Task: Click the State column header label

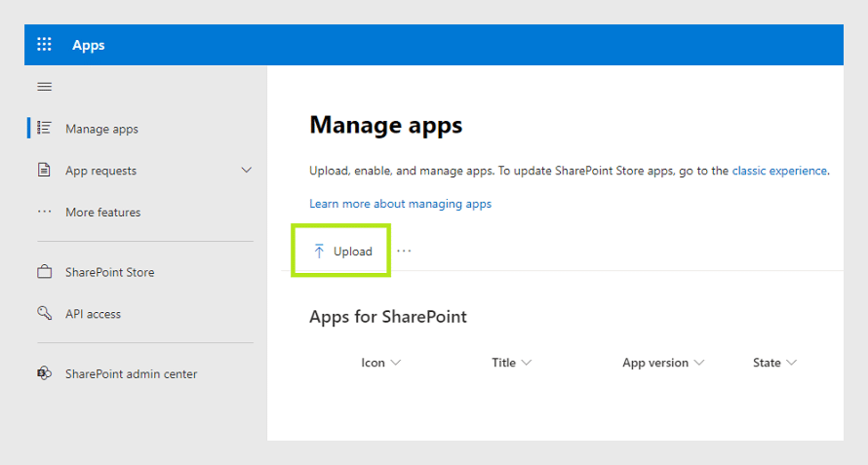Action: [x=767, y=363]
